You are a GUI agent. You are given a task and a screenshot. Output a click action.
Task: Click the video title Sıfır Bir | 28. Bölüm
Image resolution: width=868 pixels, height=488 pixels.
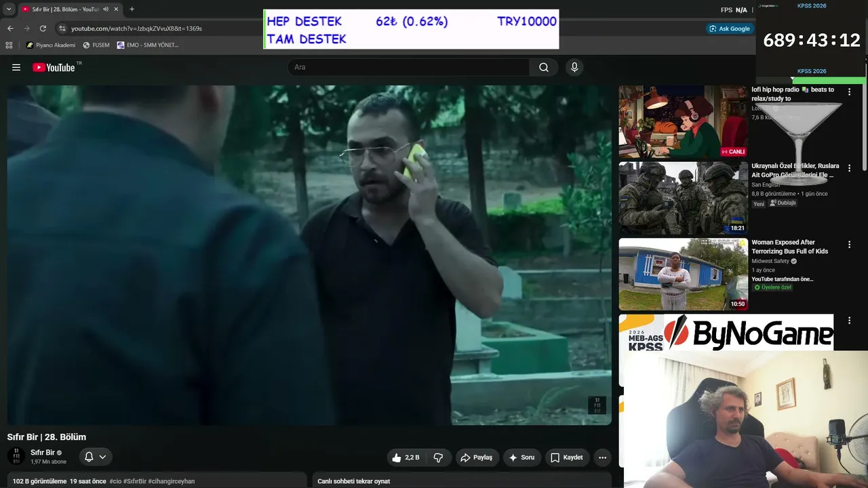pyautogui.click(x=47, y=437)
